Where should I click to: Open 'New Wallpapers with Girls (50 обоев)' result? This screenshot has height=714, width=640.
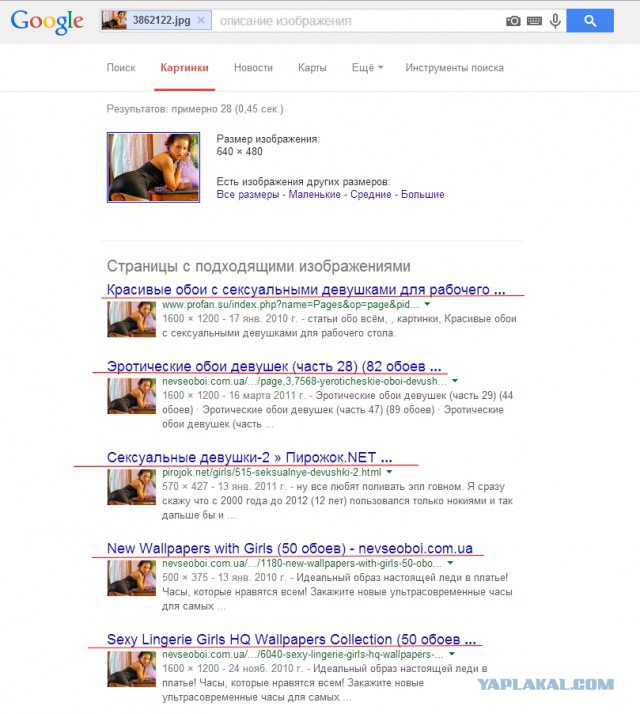[290, 548]
